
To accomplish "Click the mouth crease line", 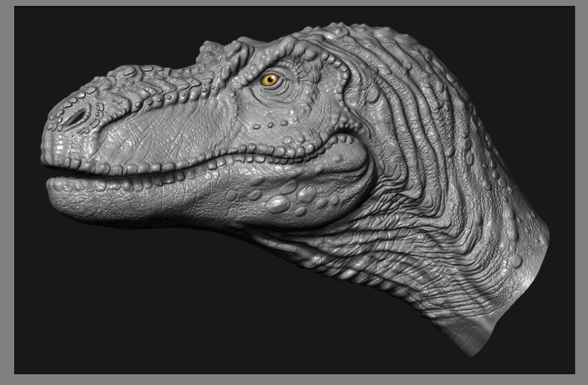I will pyautogui.click(x=176, y=171).
